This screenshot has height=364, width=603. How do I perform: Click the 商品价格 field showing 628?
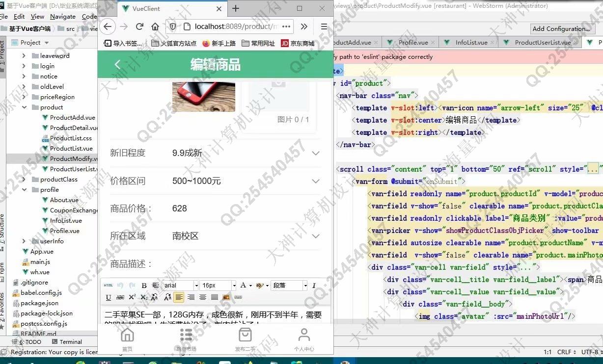(x=215, y=208)
